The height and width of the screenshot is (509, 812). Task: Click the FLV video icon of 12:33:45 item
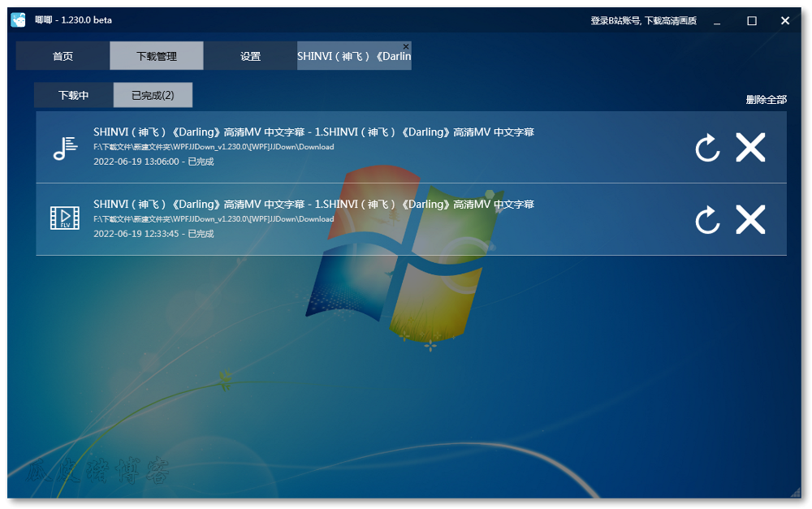click(65, 218)
